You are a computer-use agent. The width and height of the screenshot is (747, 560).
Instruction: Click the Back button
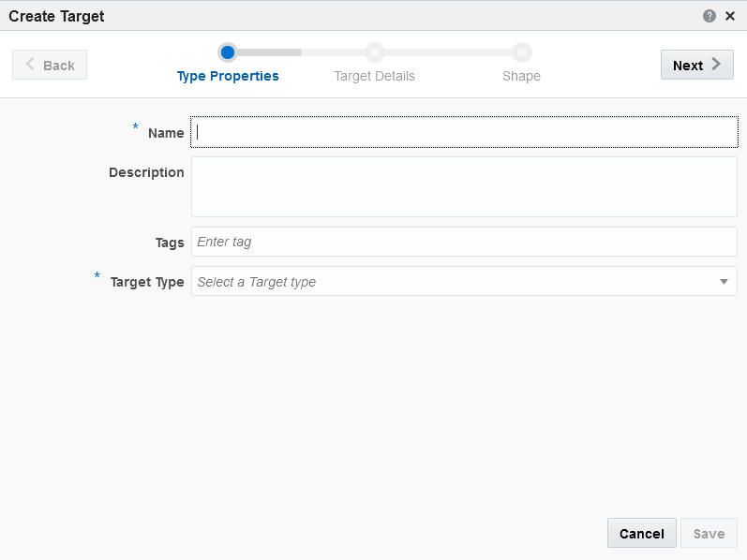point(50,65)
